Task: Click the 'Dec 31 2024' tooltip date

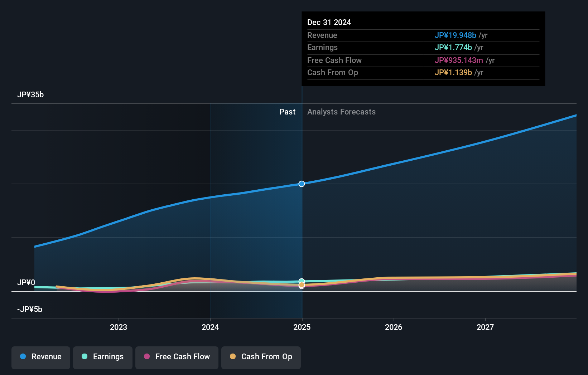Action: point(329,23)
